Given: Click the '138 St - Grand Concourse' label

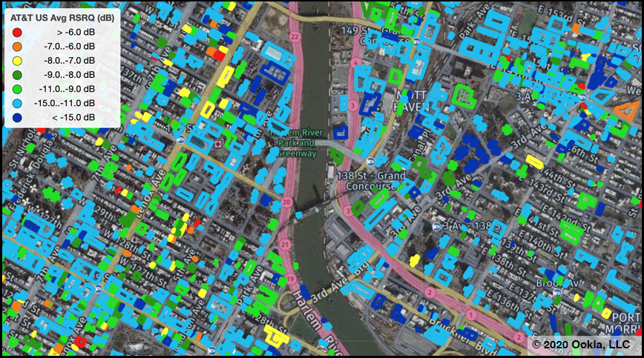Looking at the screenshot, I should (x=370, y=181).
